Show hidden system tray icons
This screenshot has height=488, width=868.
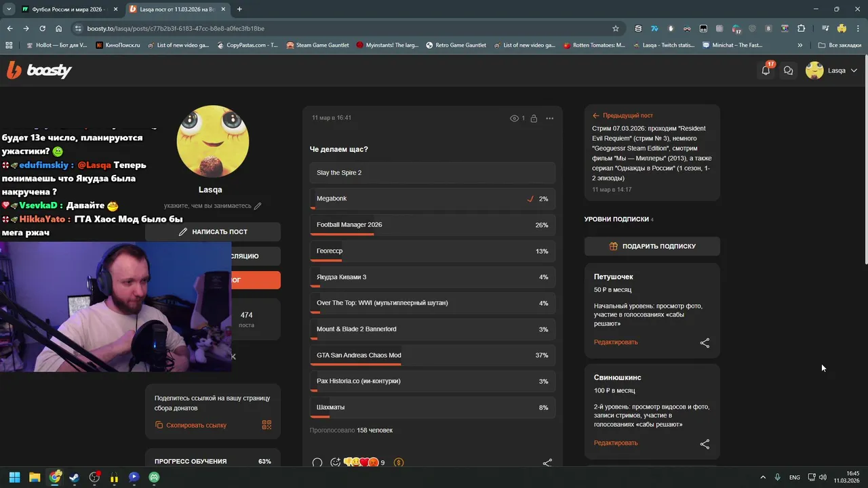pos(763,477)
